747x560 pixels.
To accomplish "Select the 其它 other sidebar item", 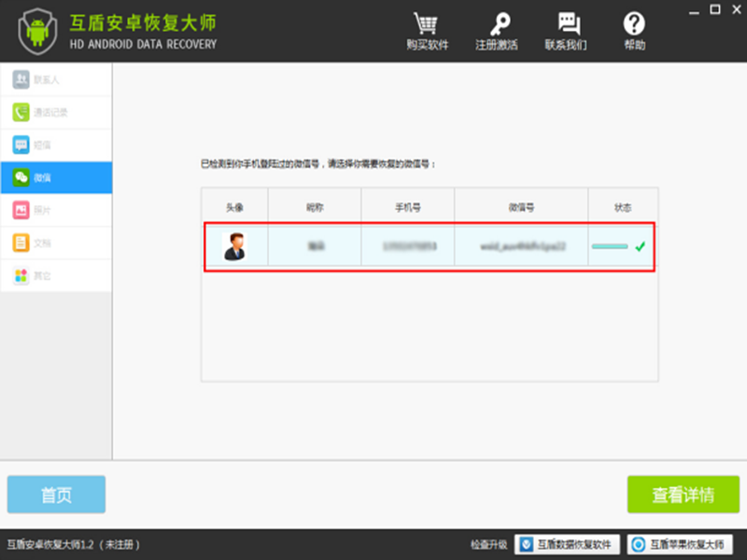I will 56,275.
